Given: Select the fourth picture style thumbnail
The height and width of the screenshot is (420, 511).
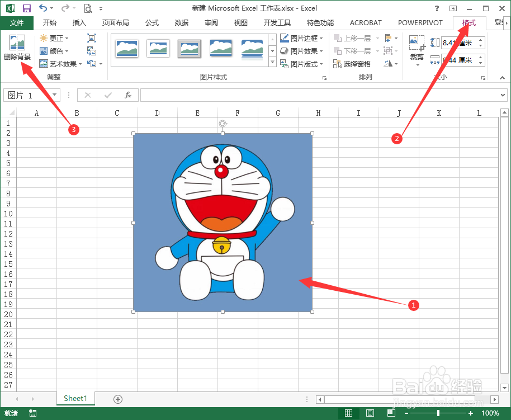Looking at the screenshot, I should coord(221,48).
